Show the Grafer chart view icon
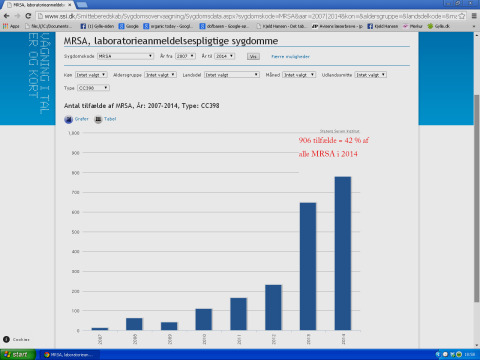The image size is (480, 360). point(69,119)
